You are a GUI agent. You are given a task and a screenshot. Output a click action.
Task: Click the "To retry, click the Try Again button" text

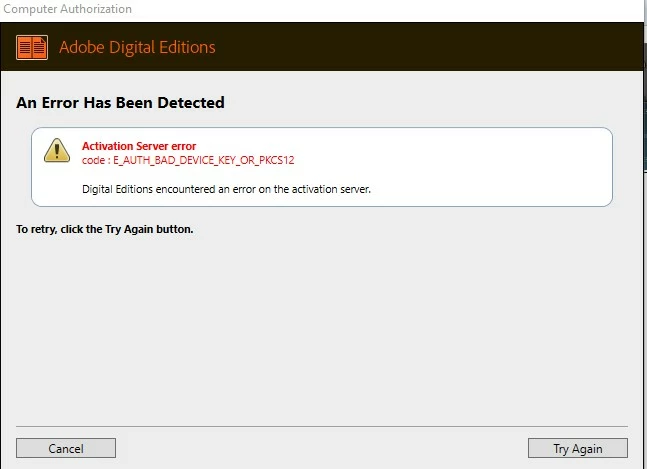(x=105, y=229)
